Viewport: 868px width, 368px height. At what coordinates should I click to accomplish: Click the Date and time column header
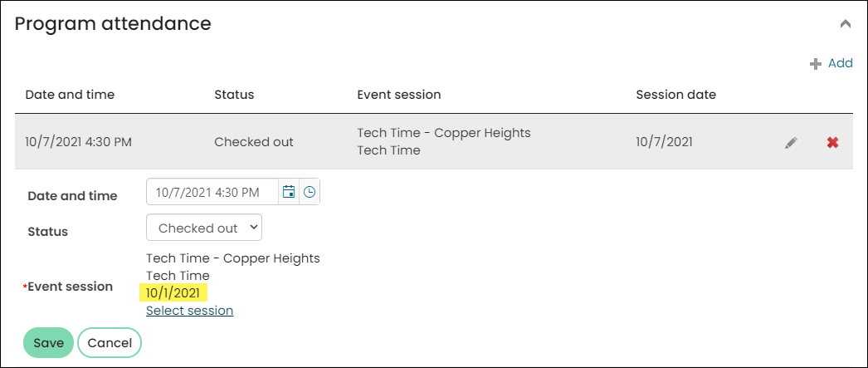[70, 95]
